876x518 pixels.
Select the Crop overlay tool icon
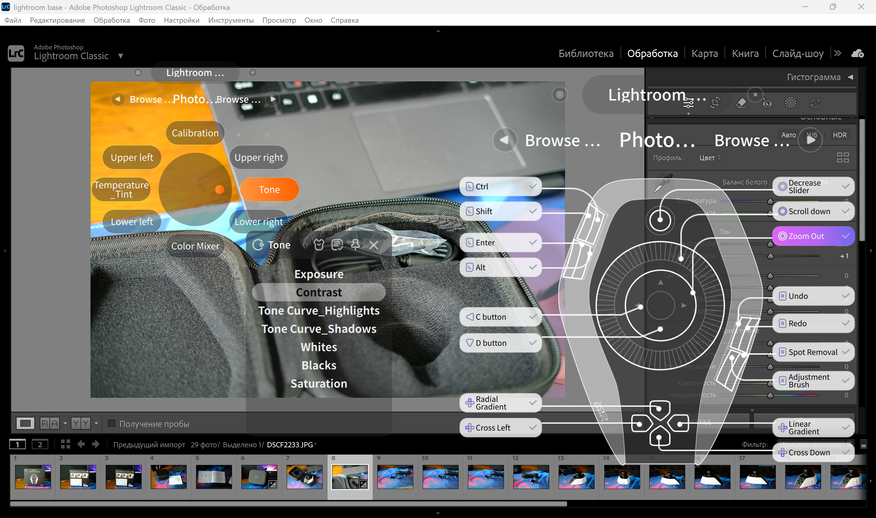pyautogui.click(x=715, y=103)
